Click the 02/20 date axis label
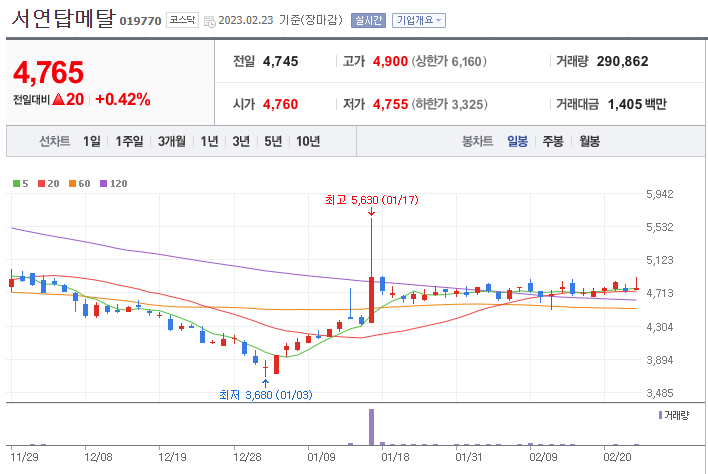Viewport: 708px width, 474px height. (x=618, y=457)
